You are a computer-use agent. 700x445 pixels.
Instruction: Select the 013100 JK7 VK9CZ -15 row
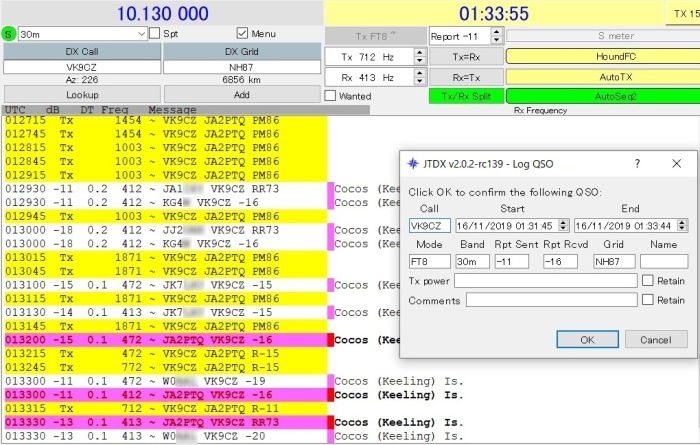pos(166,285)
